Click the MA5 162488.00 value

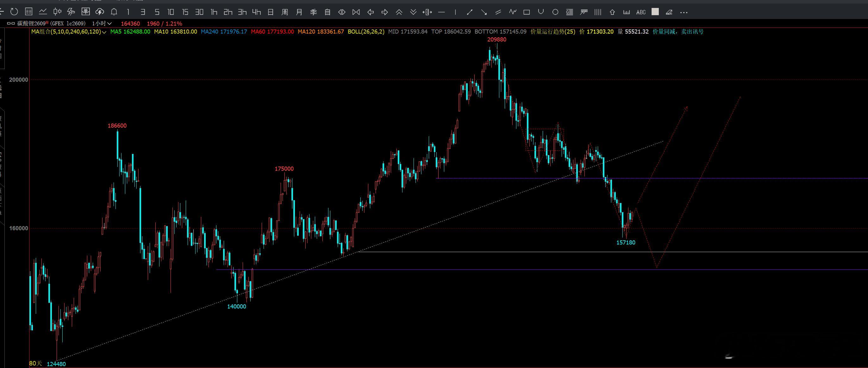click(x=130, y=32)
